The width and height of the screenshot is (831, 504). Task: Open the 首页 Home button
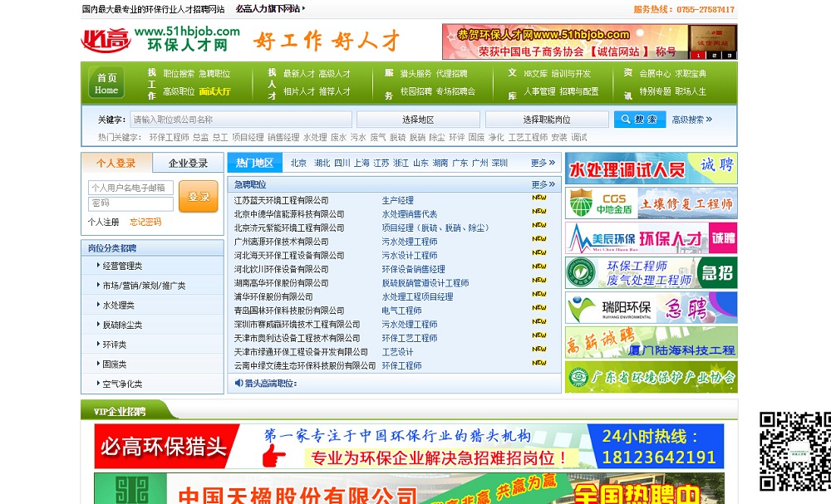click(106, 83)
